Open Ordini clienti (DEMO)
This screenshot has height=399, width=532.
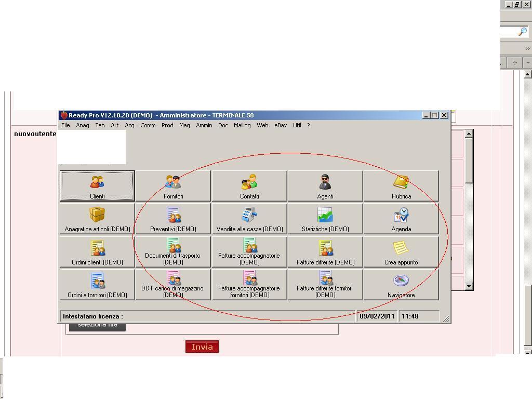(x=97, y=252)
